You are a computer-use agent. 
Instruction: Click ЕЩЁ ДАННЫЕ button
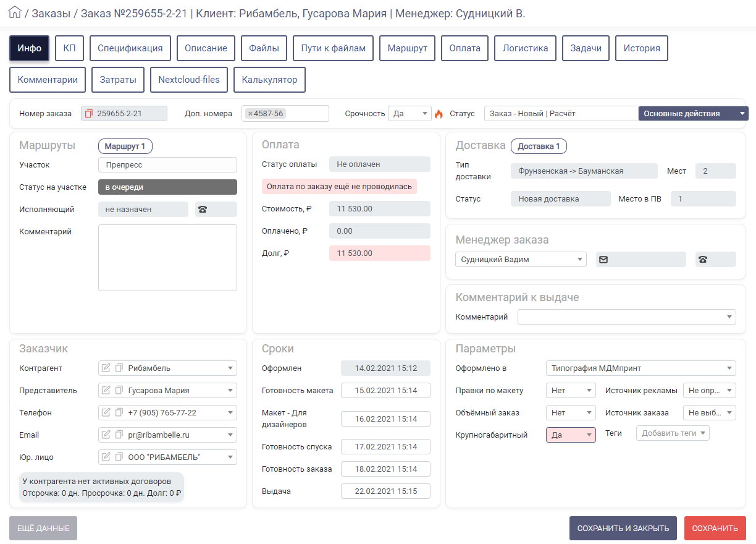click(43, 529)
